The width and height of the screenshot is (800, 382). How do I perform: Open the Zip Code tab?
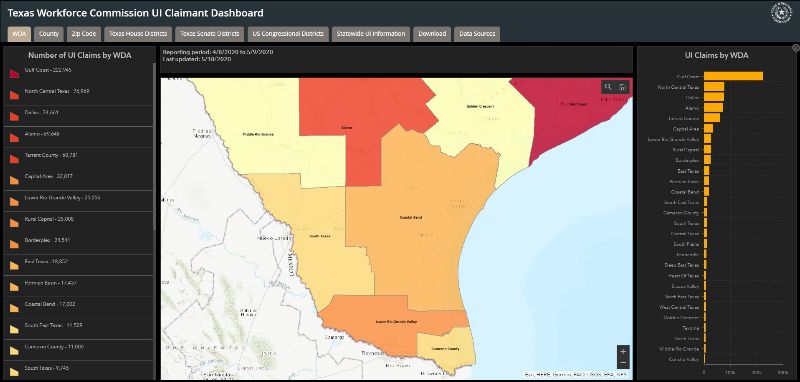pos(84,34)
